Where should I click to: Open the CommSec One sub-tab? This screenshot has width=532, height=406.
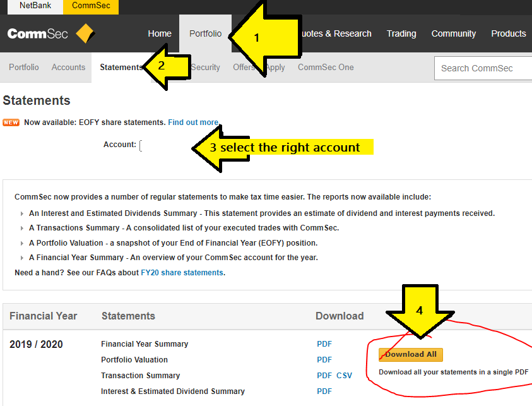click(326, 67)
